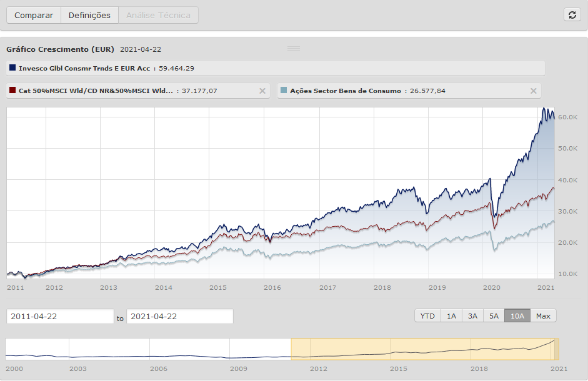Viewport: 588px width, 381px height.
Task: Open the Definições tab
Action: (89, 15)
